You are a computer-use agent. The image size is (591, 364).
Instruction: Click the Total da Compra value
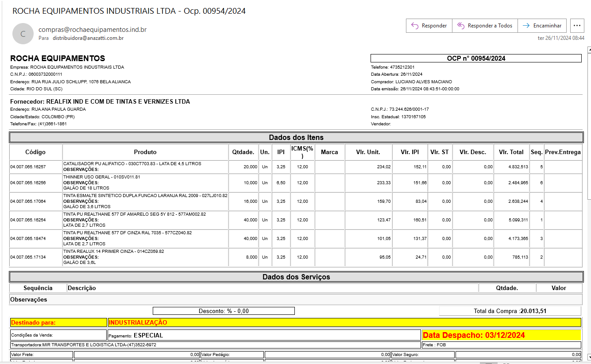(x=533, y=311)
